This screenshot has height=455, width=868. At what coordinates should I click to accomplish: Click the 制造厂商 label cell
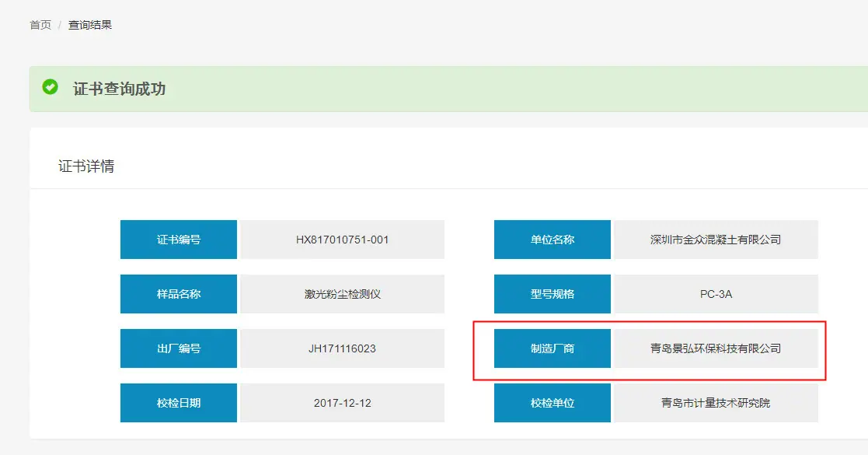pos(552,348)
